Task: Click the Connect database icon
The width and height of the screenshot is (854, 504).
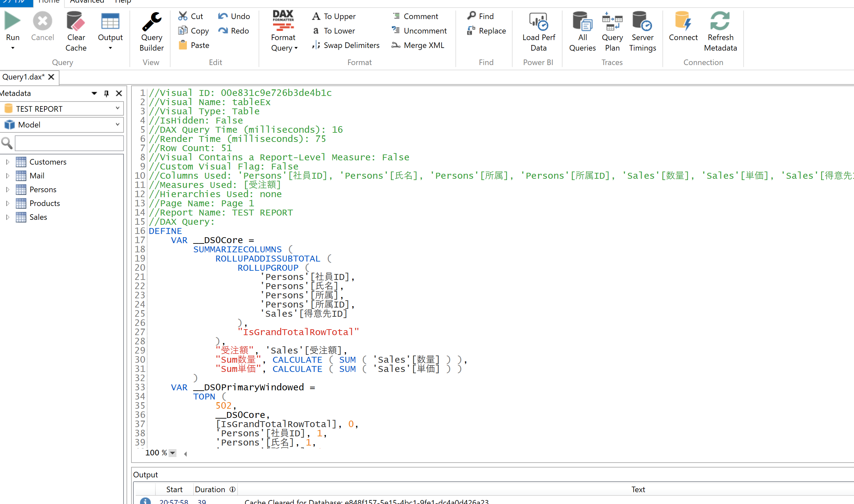Action: (x=683, y=21)
